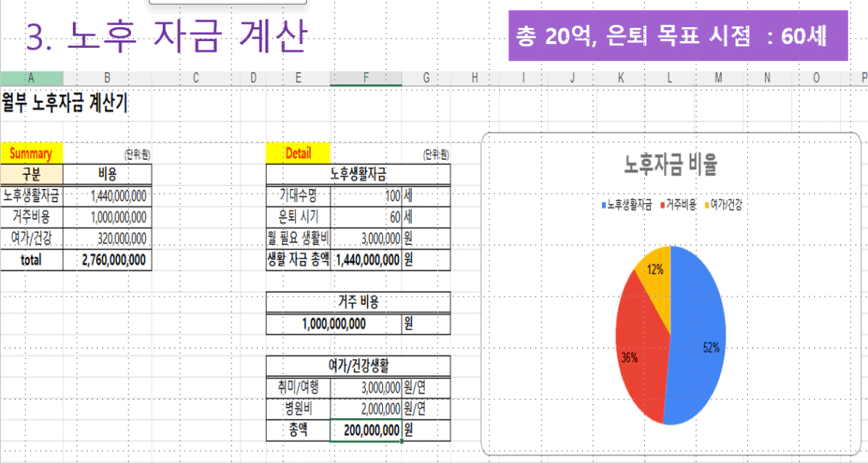
Task: Select Summary value 320,000,000
Action: (x=108, y=238)
